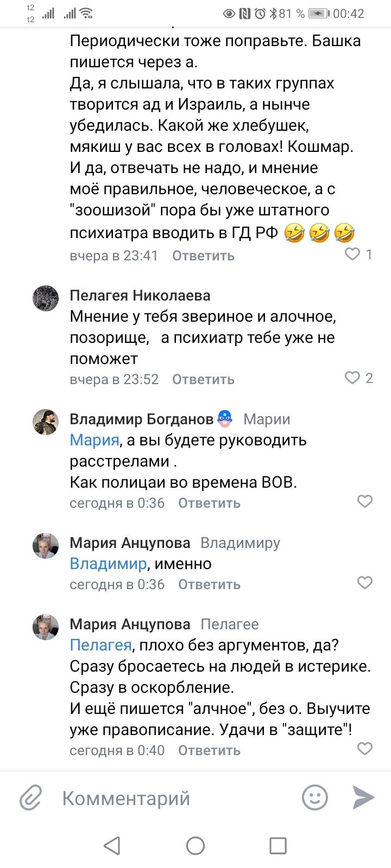The image size is (391, 868).
Task: Tap the Android home circle button
Action: [195, 845]
